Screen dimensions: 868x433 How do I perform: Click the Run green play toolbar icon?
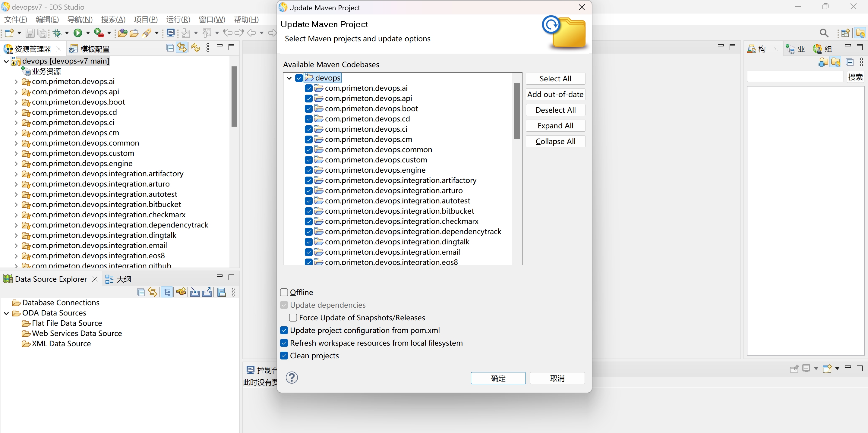pos(78,33)
